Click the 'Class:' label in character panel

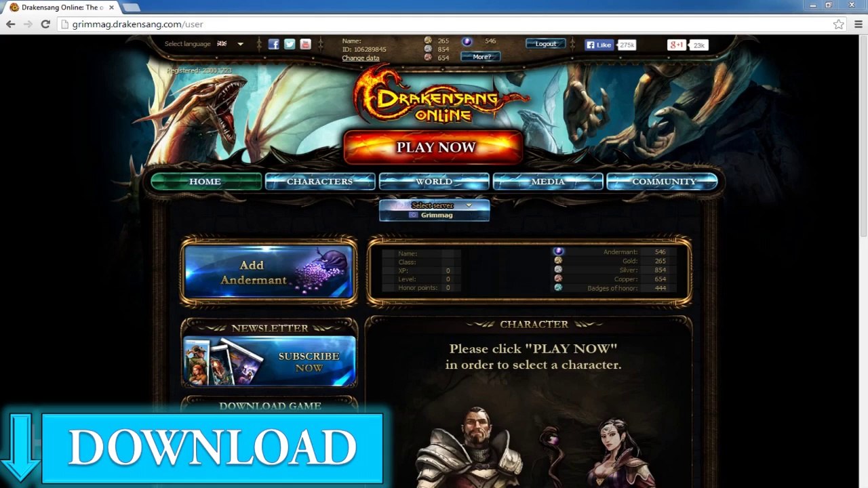pyautogui.click(x=407, y=262)
